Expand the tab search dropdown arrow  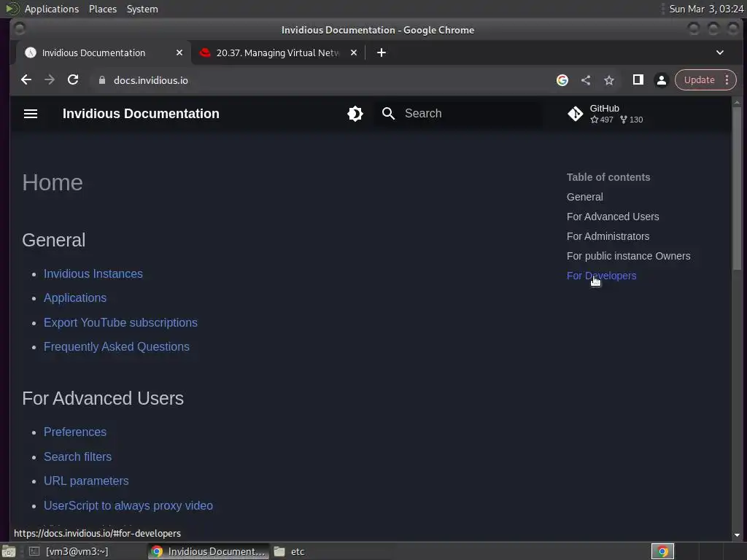(x=720, y=52)
